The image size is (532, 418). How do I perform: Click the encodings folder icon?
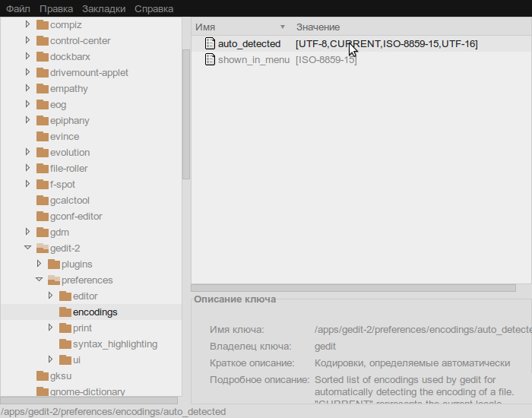click(x=65, y=312)
